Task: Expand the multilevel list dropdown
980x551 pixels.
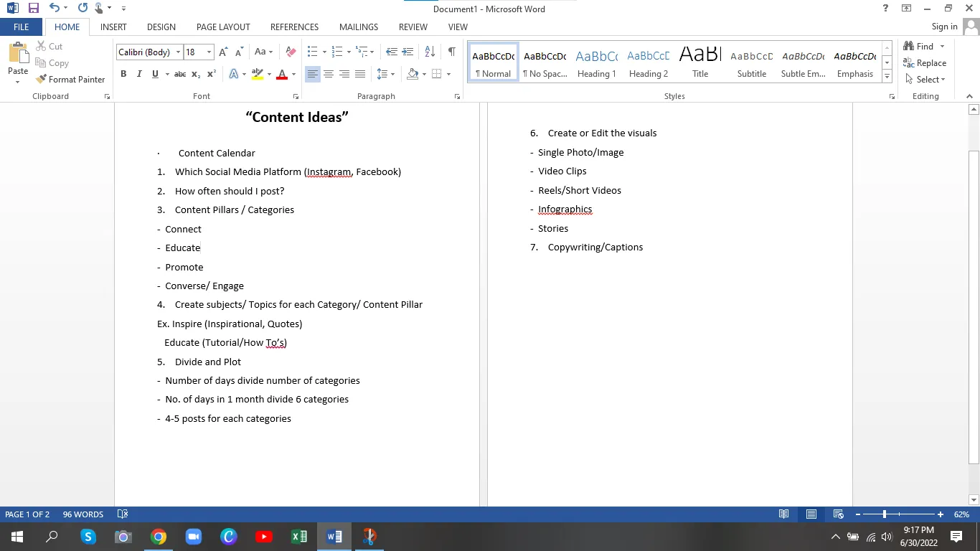Action: [x=372, y=52]
